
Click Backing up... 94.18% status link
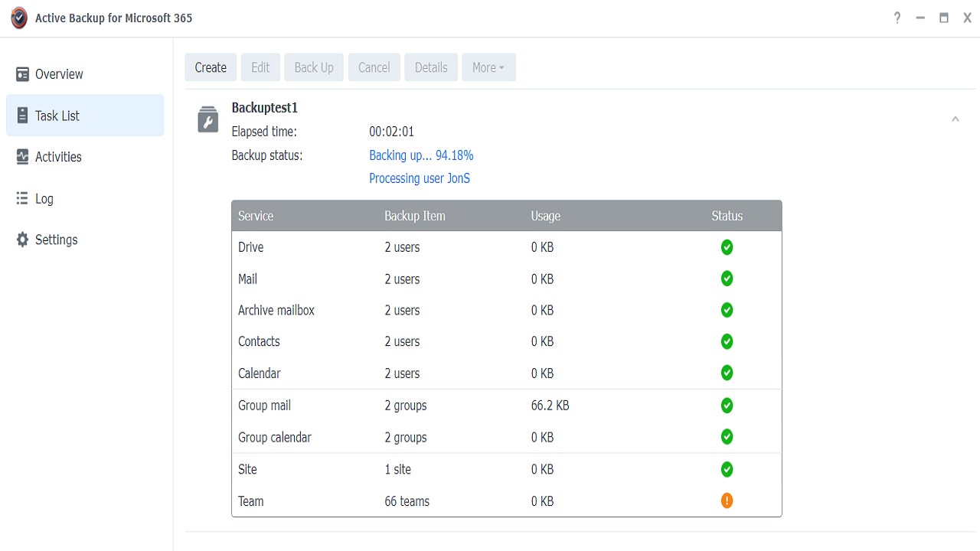click(x=421, y=155)
